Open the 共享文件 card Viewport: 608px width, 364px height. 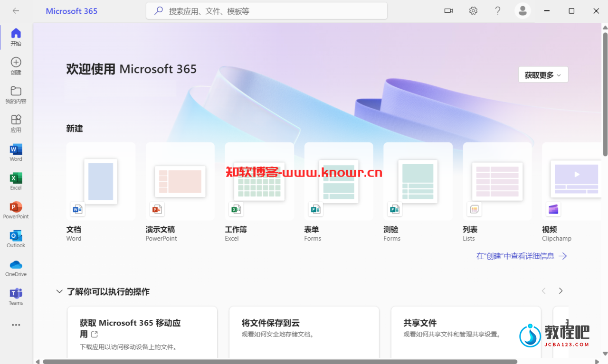pos(466,332)
